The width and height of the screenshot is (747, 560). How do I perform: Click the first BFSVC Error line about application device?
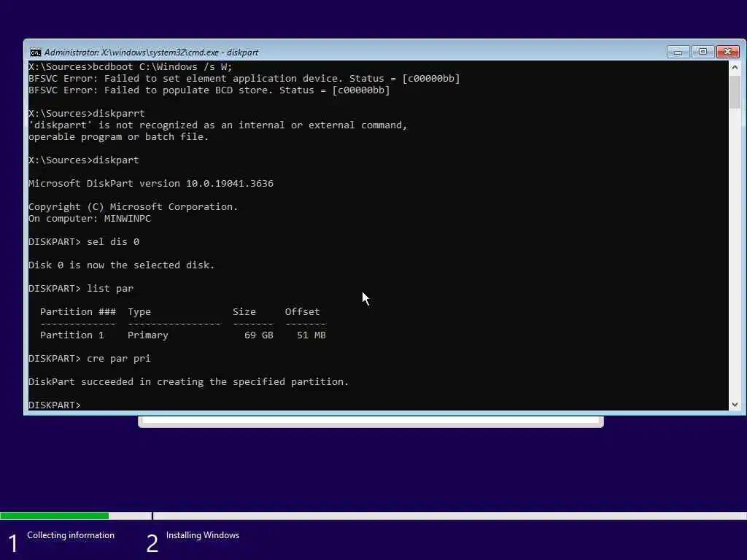(x=244, y=79)
